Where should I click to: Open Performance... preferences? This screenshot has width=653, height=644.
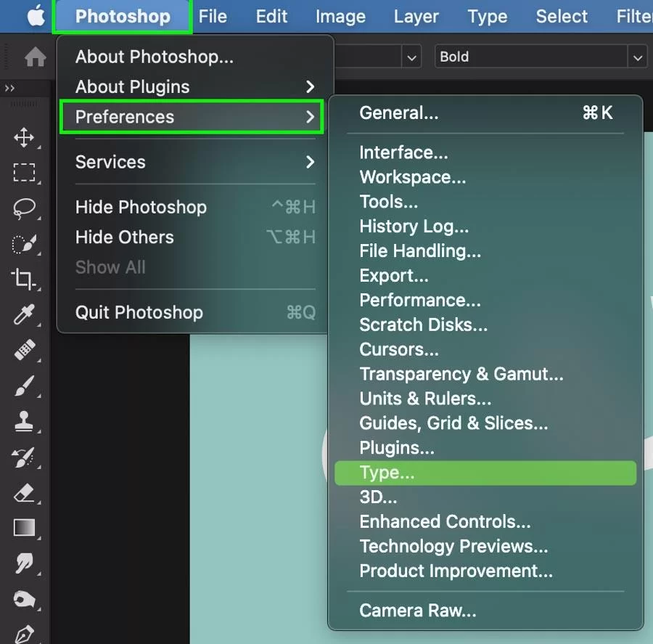click(485, 300)
